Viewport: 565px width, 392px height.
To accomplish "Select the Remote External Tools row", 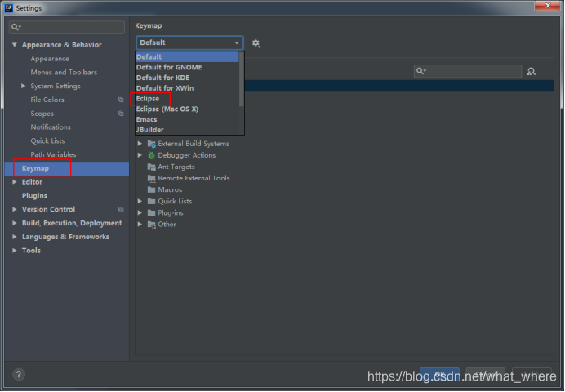I will point(194,178).
